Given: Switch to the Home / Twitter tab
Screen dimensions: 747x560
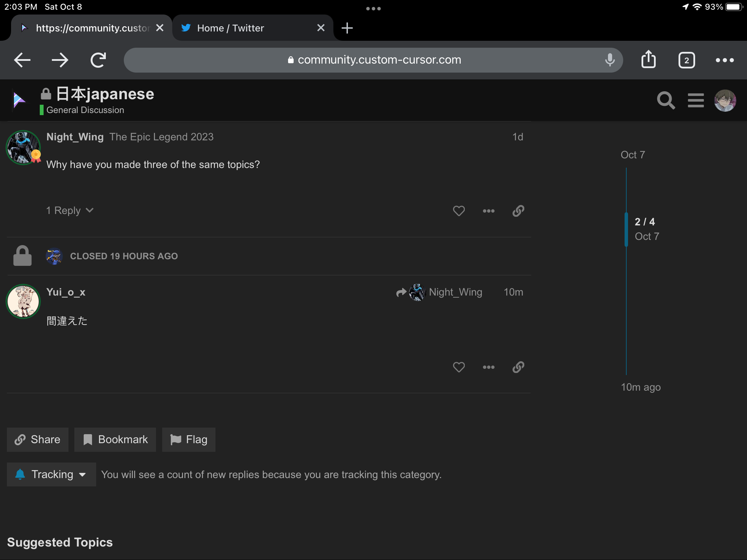Looking at the screenshot, I should click(230, 28).
